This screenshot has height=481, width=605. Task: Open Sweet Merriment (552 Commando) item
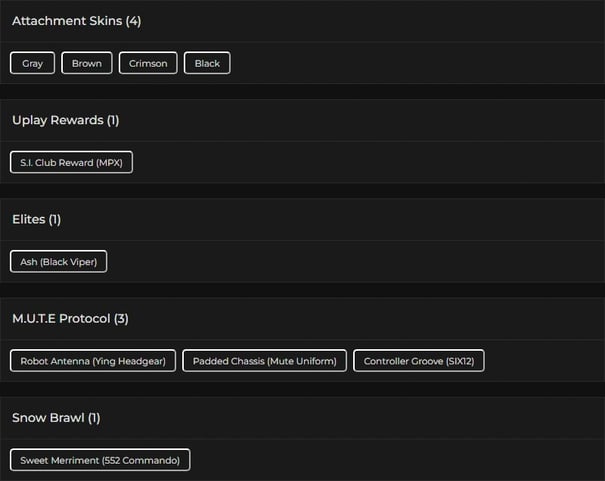click(x=100, y=460)
